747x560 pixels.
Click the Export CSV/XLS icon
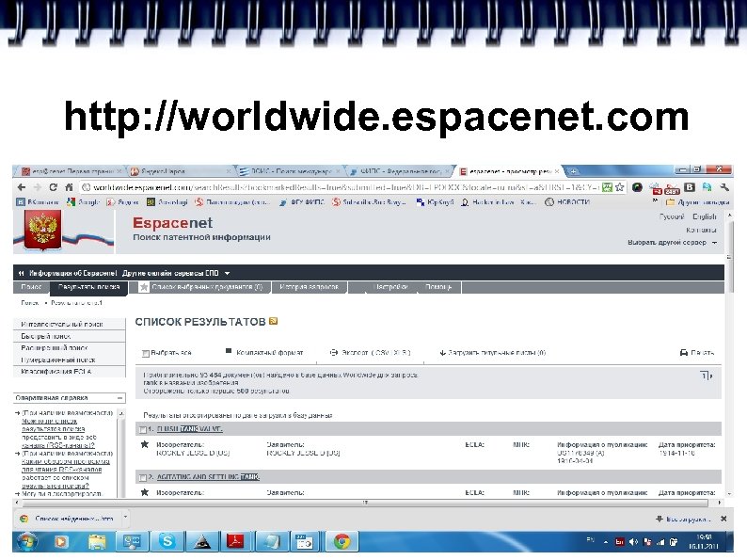[334, 353]
